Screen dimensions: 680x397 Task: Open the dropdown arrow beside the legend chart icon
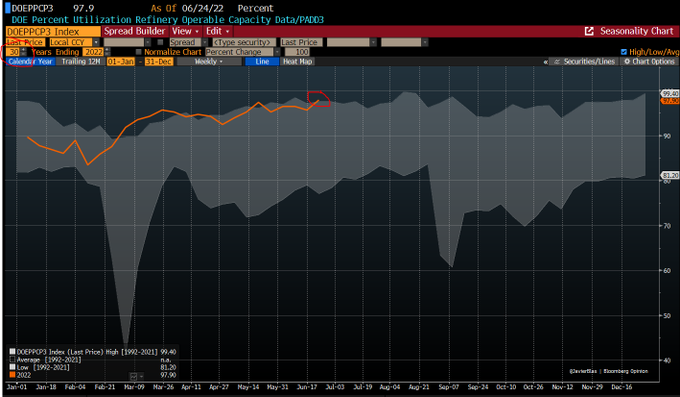click(141, 376)
